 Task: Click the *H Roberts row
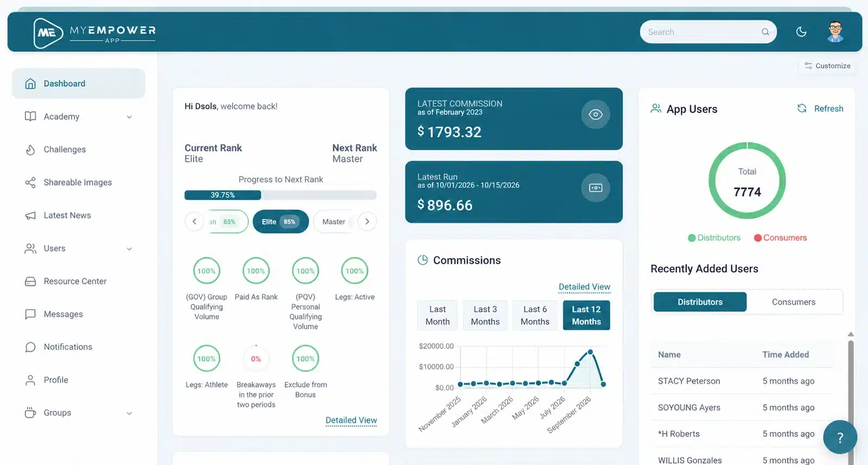click(742, 434)
